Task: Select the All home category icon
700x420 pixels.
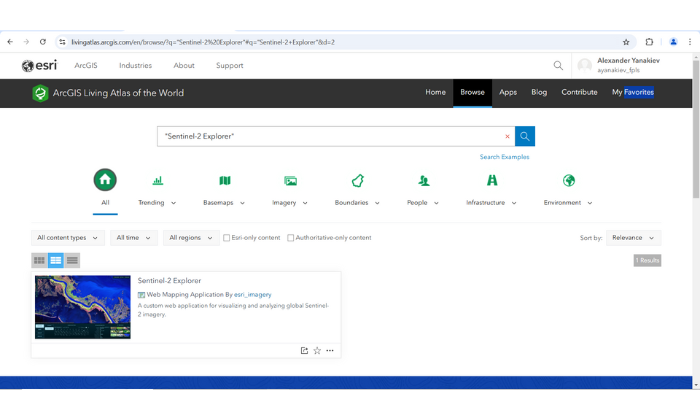Action: click(105, 179)
